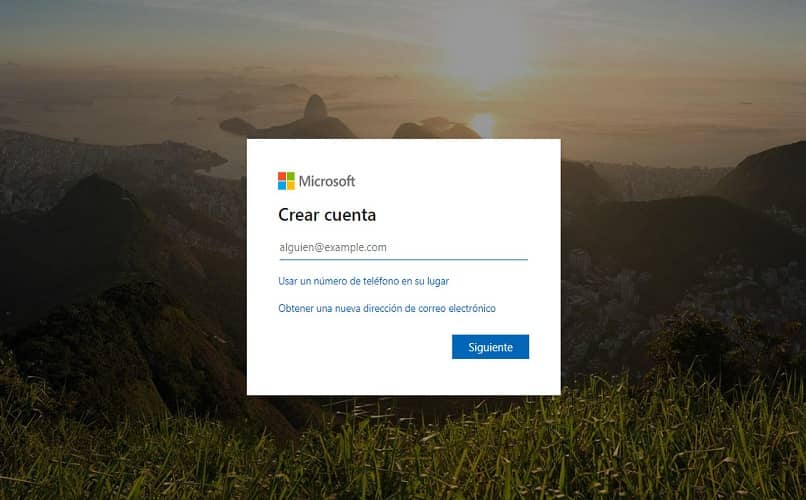
Task: Click the Microsoft four-square logo icon
Action: [286, 181]
